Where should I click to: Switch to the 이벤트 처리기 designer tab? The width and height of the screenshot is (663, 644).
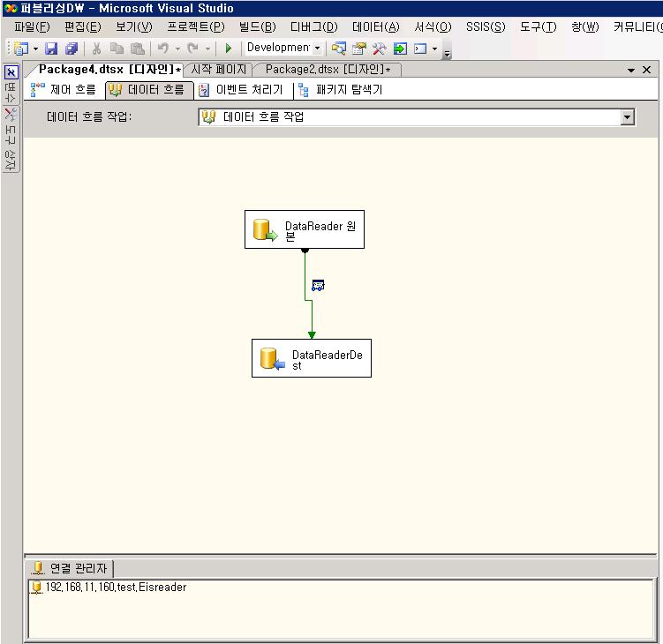241,90
